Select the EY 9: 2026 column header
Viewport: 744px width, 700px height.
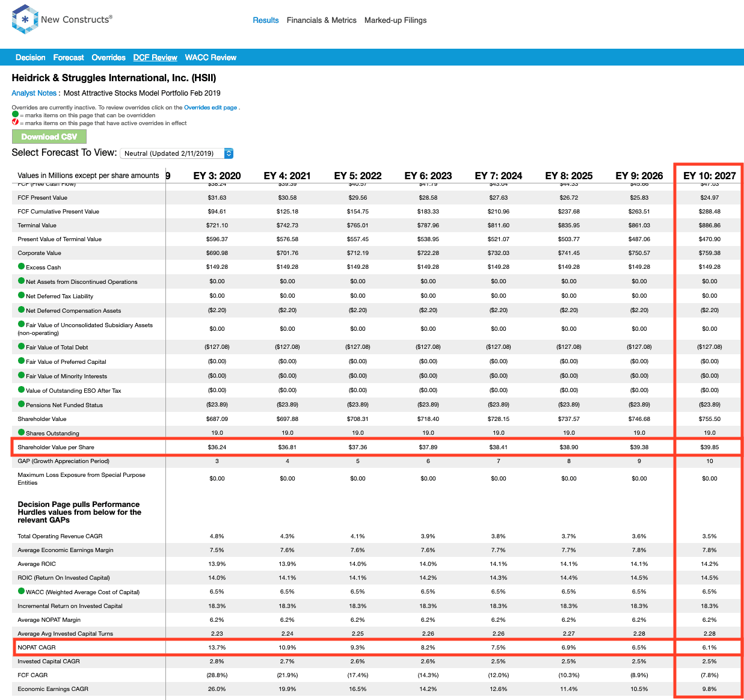point(639,176)
